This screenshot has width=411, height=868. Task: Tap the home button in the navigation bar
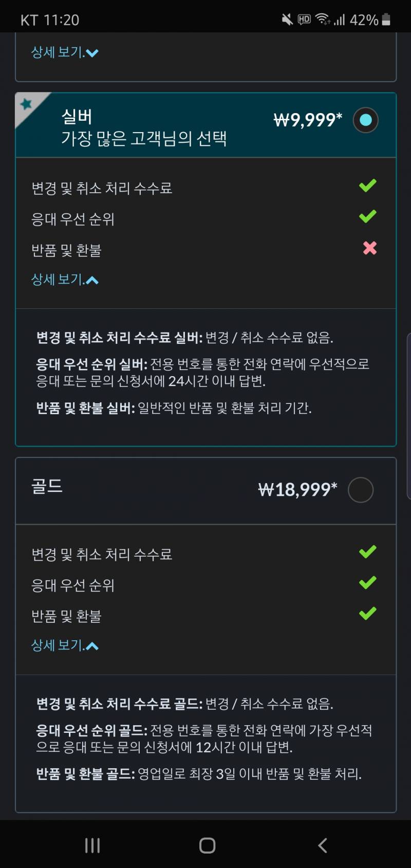click(x=206, y=844)
